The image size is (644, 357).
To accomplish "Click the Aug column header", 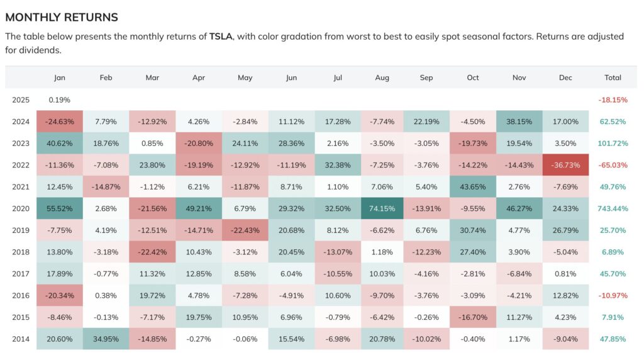I will pos(381,77).
